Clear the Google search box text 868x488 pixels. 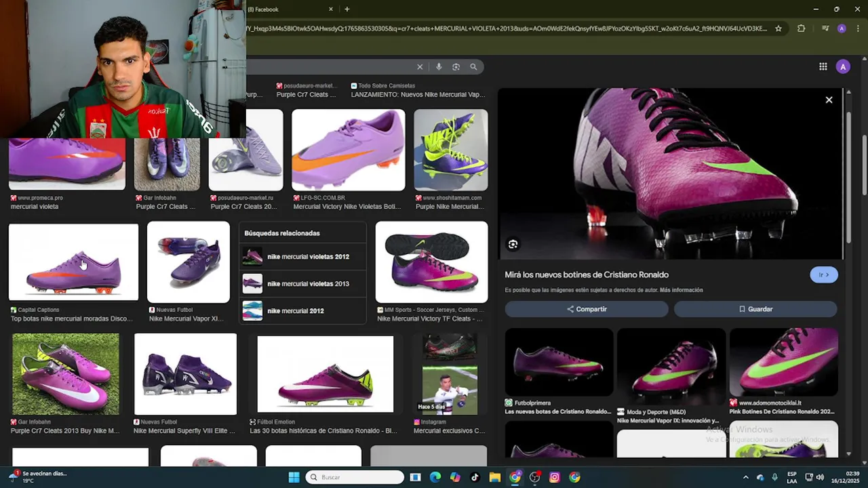coord(420,66)
